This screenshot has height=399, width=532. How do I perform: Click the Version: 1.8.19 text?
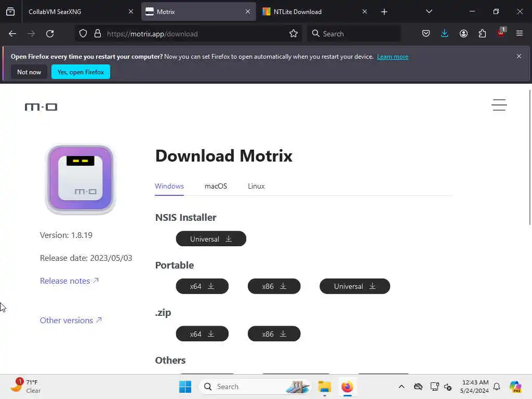click(66, 235)
